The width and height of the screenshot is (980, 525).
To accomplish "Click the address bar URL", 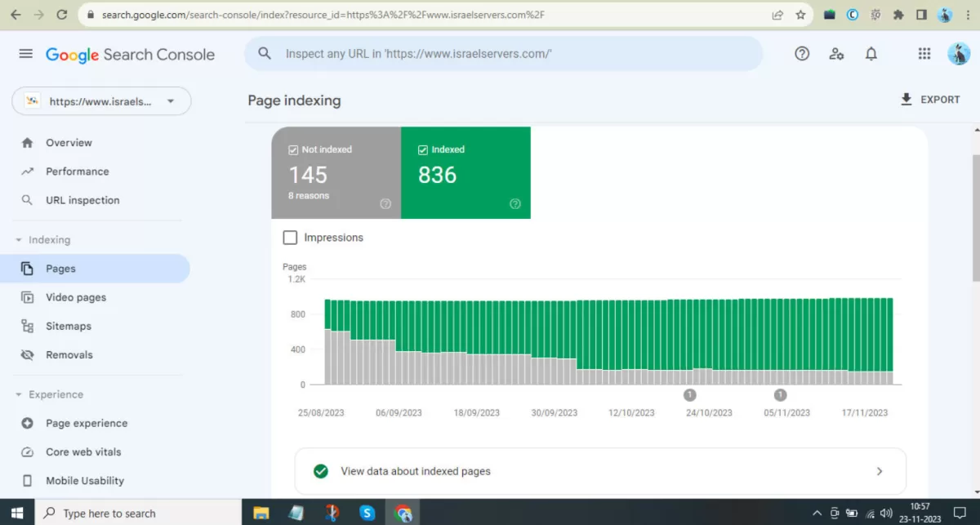I will [323, 15].
